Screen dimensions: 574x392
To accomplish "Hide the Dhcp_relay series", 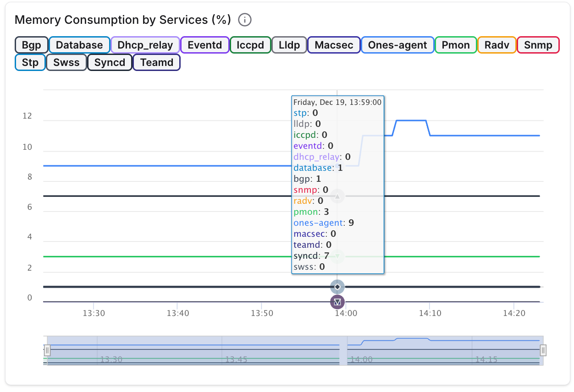I will click(145, 45).
